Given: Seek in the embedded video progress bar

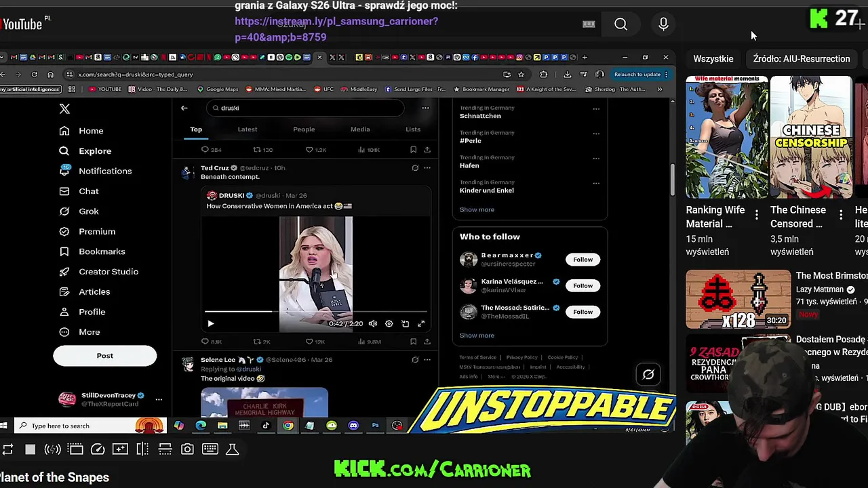Looking at the screenshot, I should pos(316,312).
